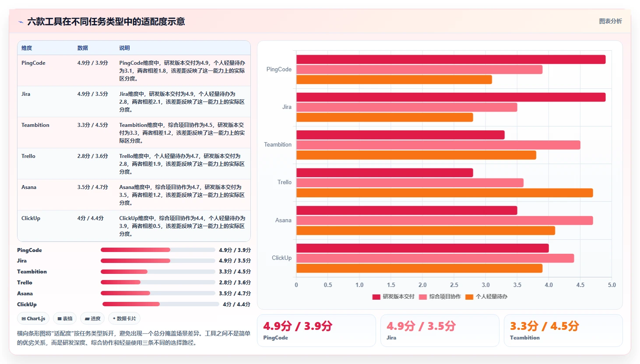Click the footer paragraph starting with 横向条形图
The width and height of the screenshot is (640, 364).
(134, 338)
